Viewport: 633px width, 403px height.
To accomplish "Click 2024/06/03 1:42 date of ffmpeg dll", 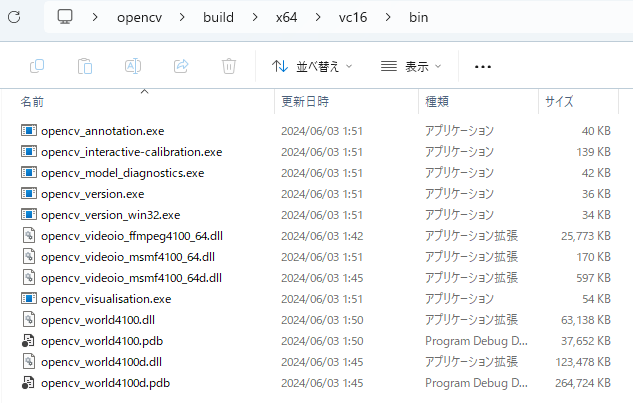I will tap(322, 236).
